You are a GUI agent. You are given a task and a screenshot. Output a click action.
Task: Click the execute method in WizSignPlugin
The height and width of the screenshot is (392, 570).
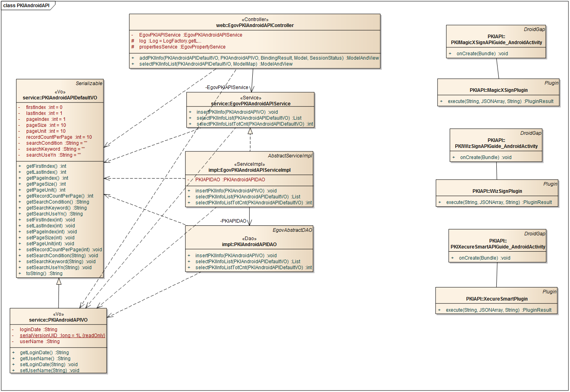499,202
